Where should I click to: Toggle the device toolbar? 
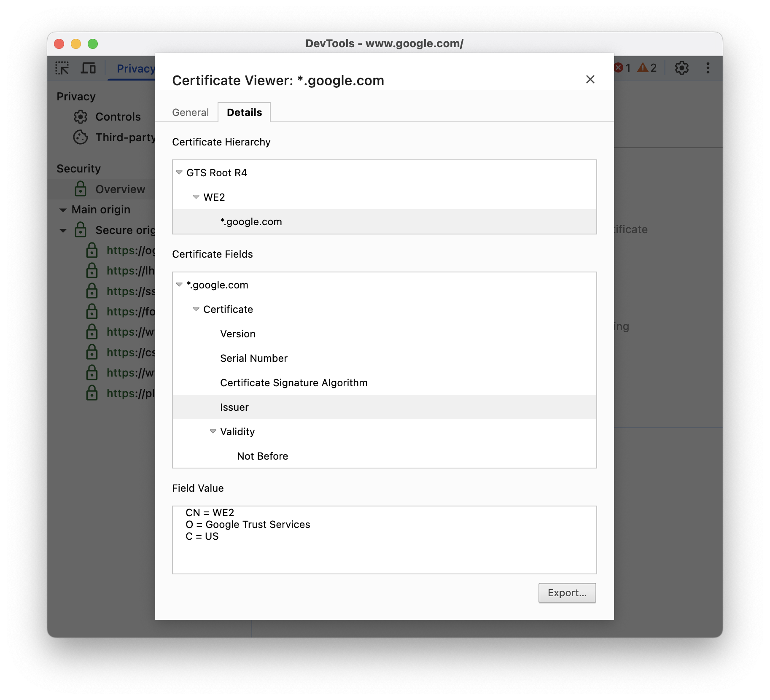pyautogui.click(x=88, y=67)
